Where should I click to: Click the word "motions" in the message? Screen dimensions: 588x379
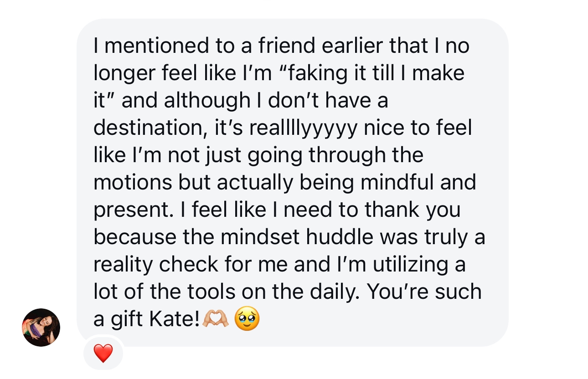(x=133, y=183)
